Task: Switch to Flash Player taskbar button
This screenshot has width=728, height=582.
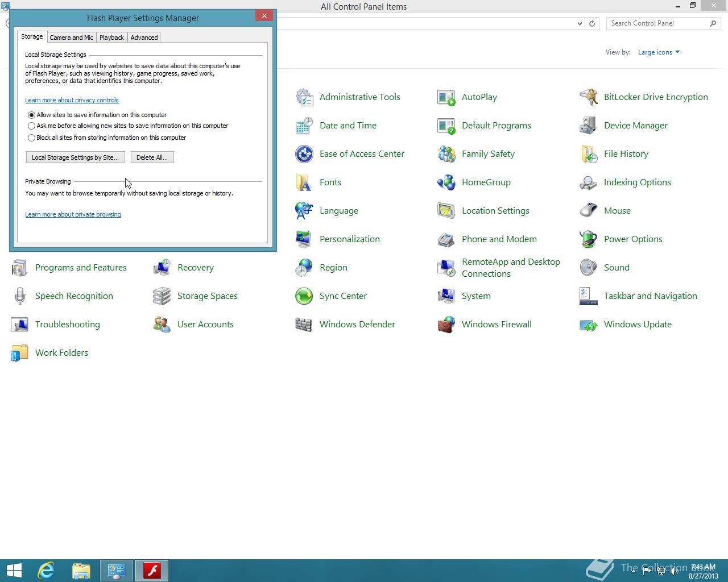Action: 152,570
